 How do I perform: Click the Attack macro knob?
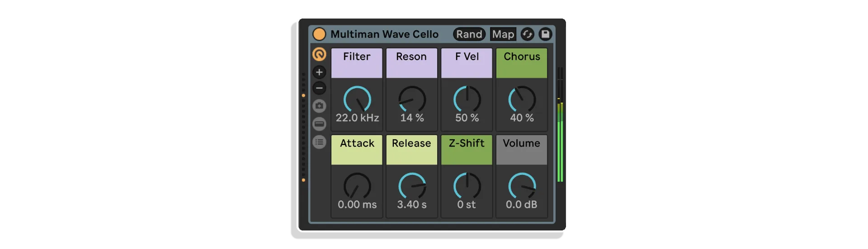click(x=357, y=186)
